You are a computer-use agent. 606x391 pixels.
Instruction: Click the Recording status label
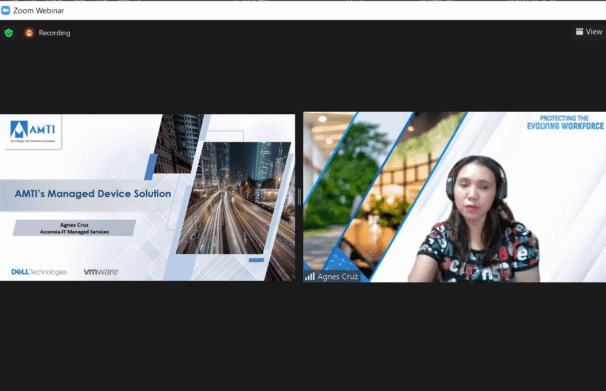click(x=54, y=33)
